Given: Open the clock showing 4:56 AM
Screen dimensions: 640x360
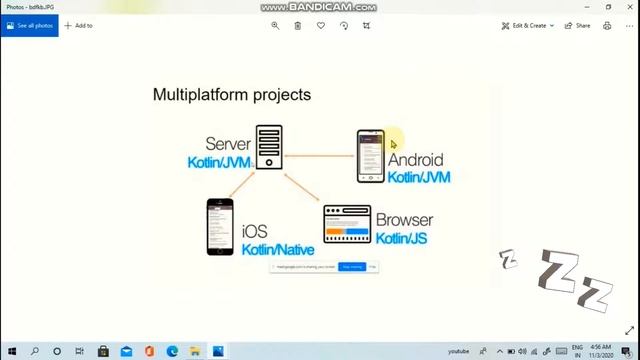Looking at the screenshot, I should [x=600, y=351].
